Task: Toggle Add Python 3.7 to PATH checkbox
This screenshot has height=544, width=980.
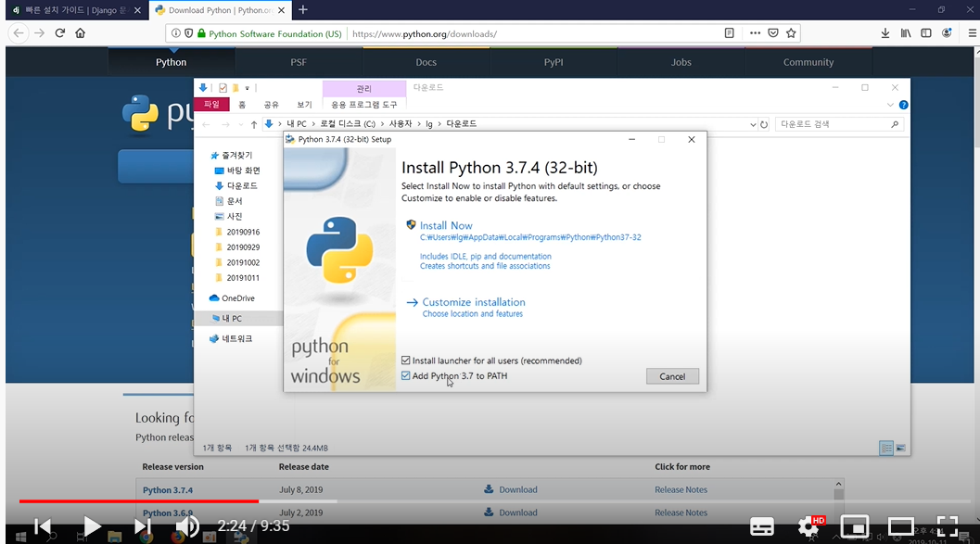Action: tap(405, 375)
